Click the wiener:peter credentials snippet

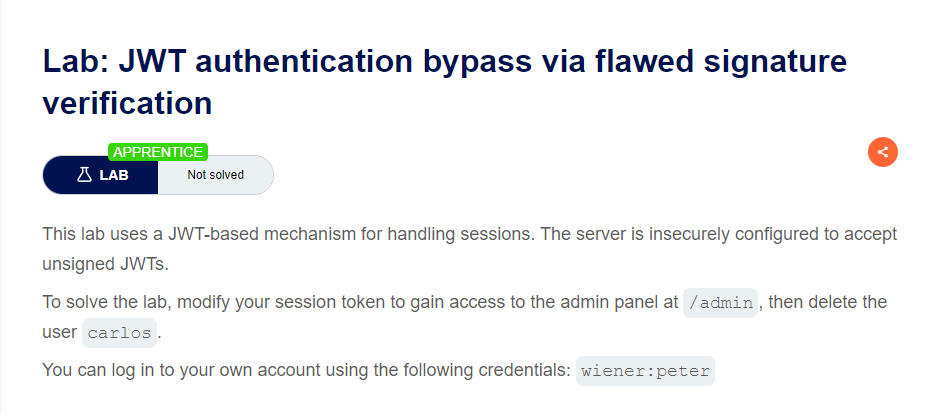coord(645,371)
